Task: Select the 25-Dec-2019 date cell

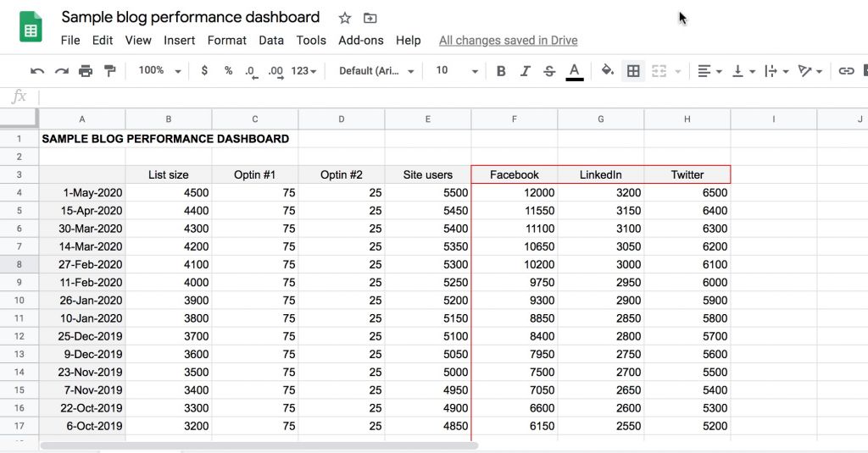Action: click(82, 336)
